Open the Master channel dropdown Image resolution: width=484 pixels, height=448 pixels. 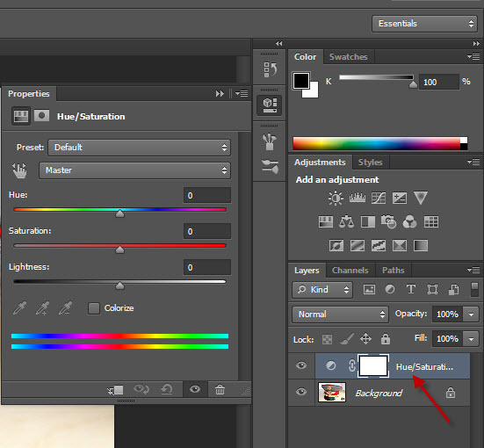[134, 170]
